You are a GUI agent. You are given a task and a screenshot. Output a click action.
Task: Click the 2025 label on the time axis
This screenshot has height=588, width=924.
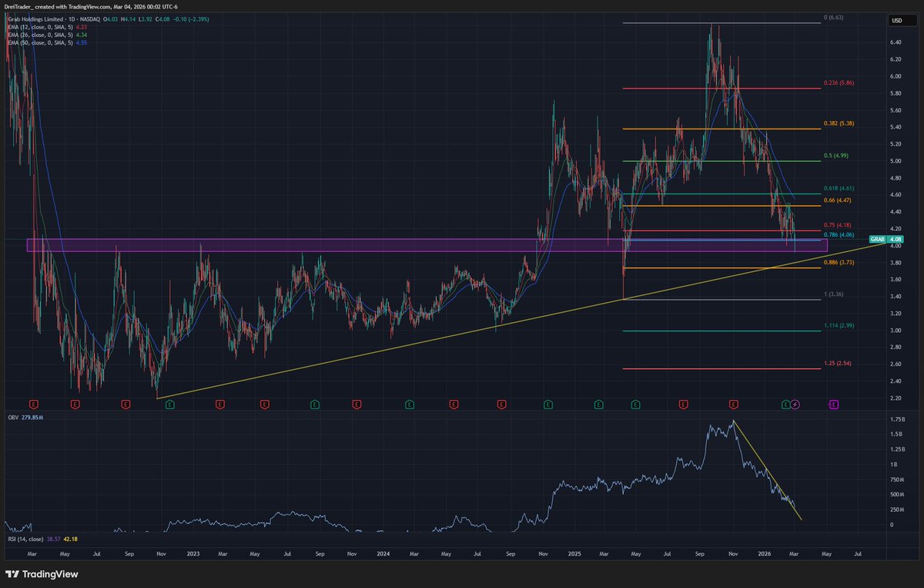click(573, 554)
